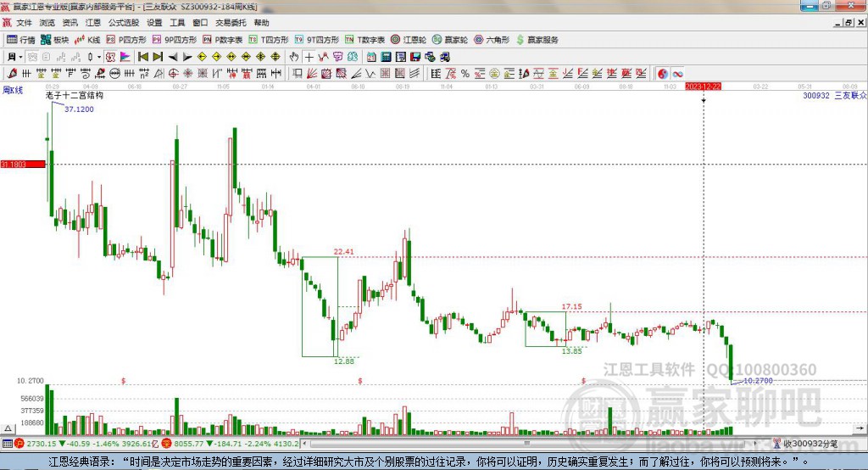Image resolution: width=868 pixels, height=470 pixels.
Task: Jump to first bar icon
Action: (142, 57)
